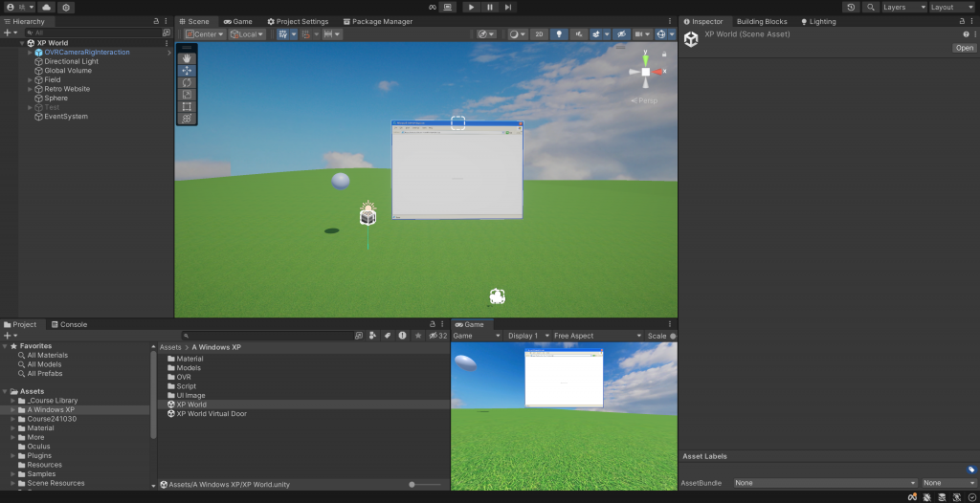Image resolution: width=980 pixels, height=503 pixels.
Task: Open the Package Manager tab
Action: [x=377, y=21]
